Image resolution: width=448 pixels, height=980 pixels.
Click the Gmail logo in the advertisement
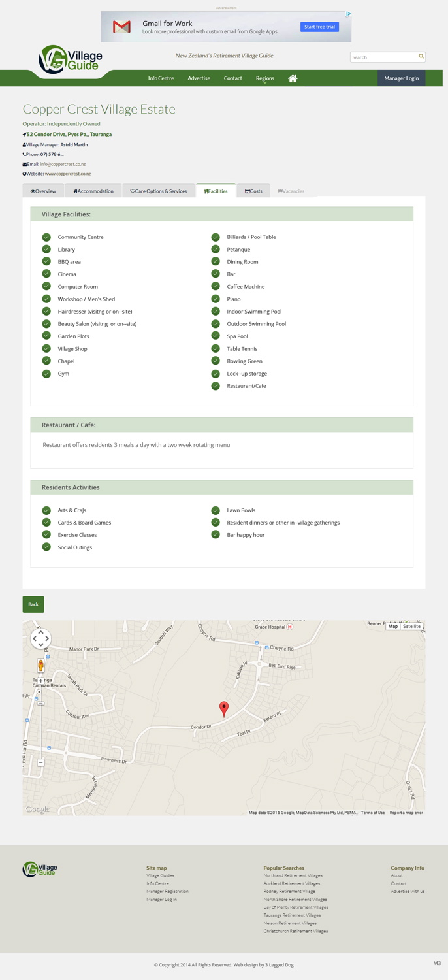(x=121, y=27)
